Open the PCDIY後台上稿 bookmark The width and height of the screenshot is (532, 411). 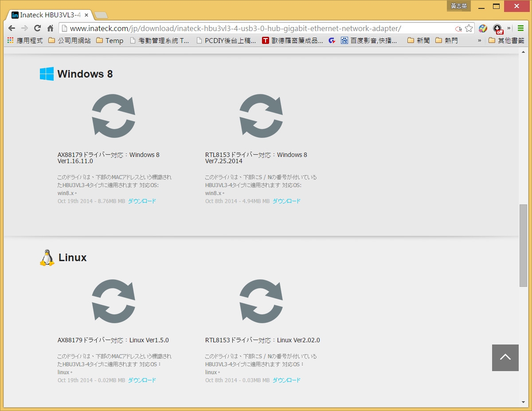[226, 40]
